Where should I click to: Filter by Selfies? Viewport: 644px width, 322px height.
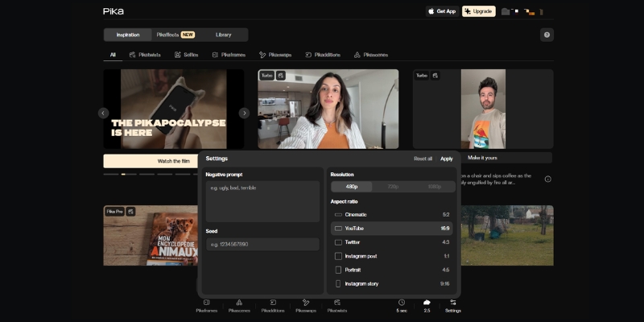[x=187, y=55]
